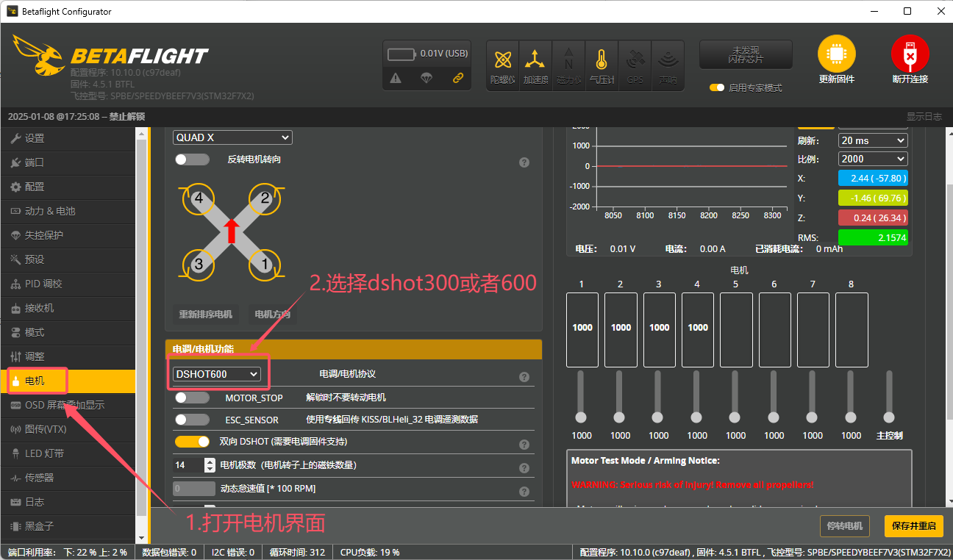Click the 显示日志 link
The width and height of the screenshot is (953, 560).
pos(924,117)
